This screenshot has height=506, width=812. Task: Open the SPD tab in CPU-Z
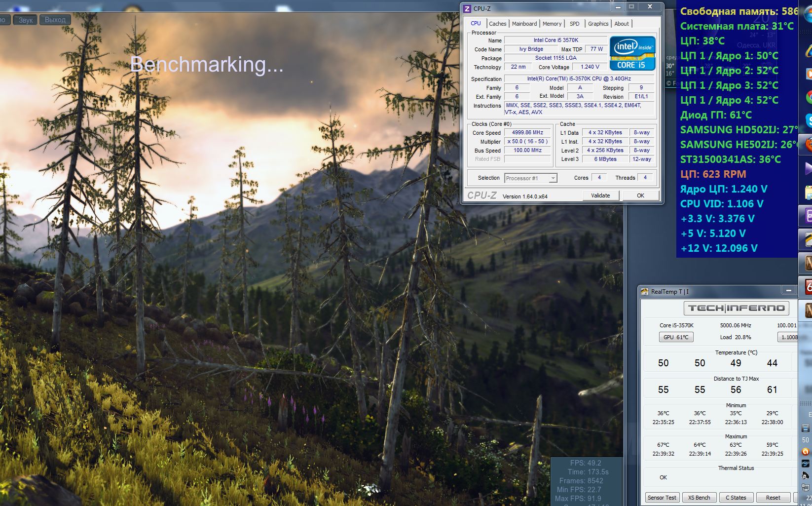[575, 24]
